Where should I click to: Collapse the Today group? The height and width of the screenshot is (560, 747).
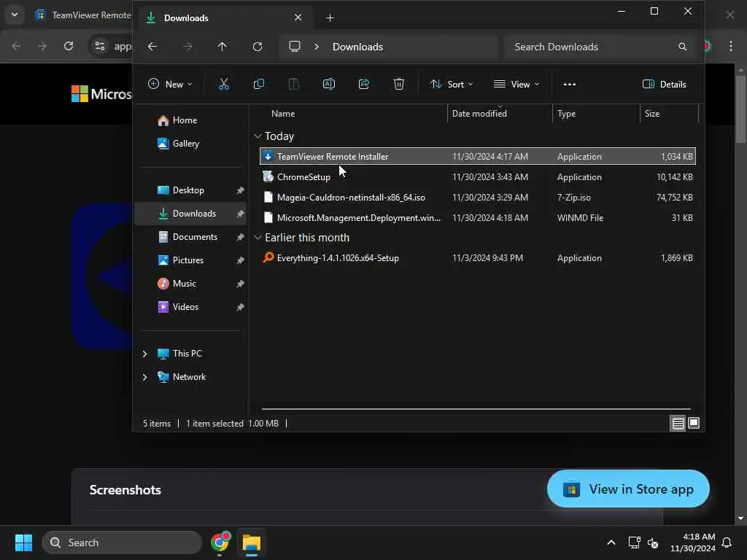(x=258, y=136)
